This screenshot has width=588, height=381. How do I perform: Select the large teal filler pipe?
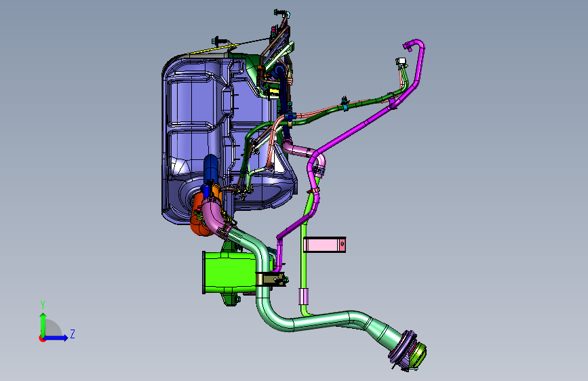319,321
